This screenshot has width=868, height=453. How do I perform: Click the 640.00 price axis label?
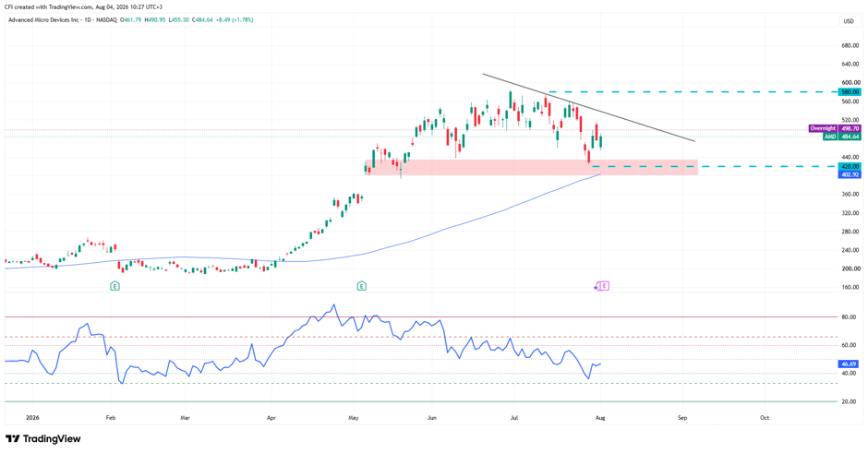(x=850, y=65)
